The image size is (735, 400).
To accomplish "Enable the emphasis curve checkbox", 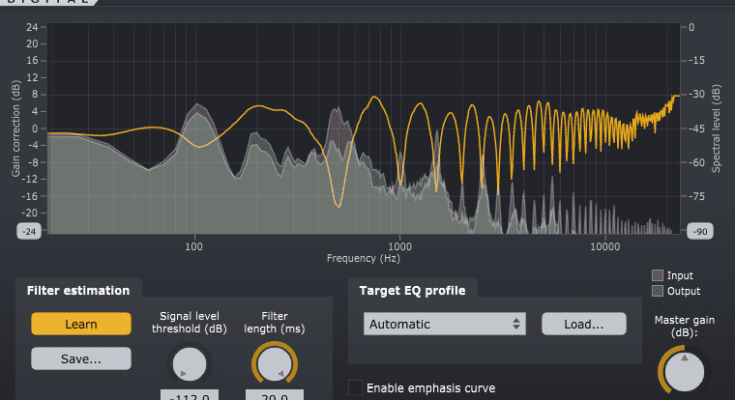I will point(355,387).
